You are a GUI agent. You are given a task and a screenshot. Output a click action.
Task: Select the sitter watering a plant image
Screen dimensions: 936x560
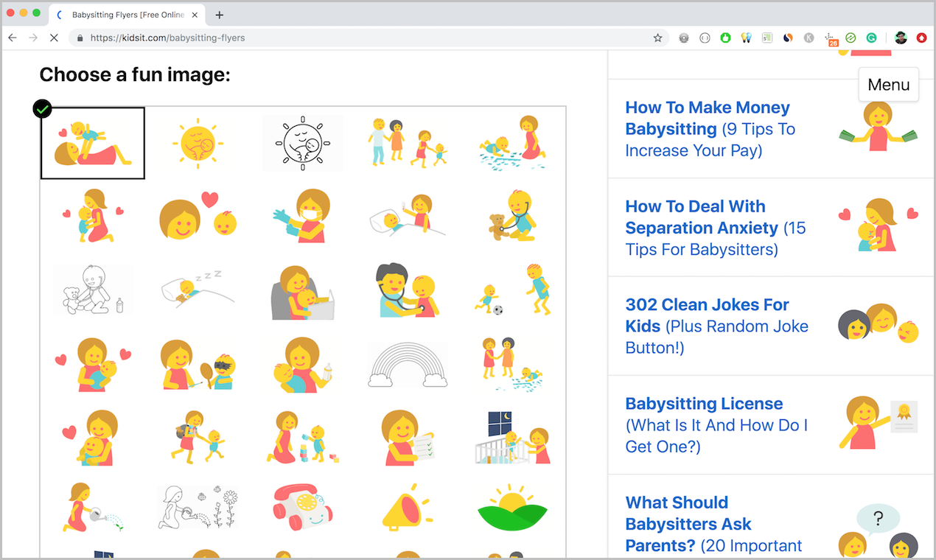coord(93,507)
